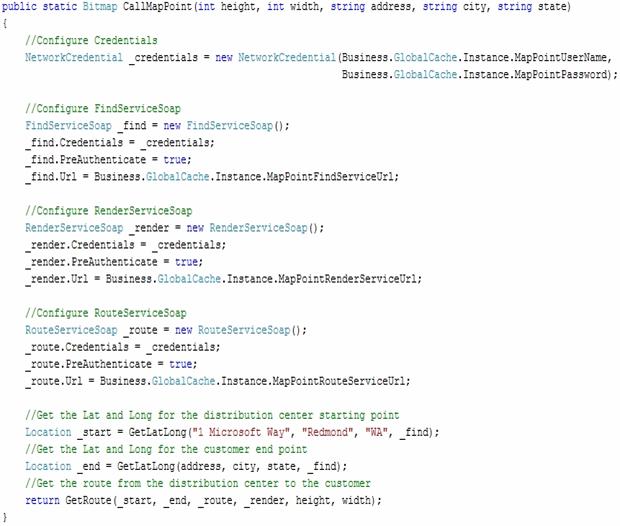Click the MapPointUserName property text
Image resolution: width=620 pixels, height=526 pixels.
tap(561, 58)
